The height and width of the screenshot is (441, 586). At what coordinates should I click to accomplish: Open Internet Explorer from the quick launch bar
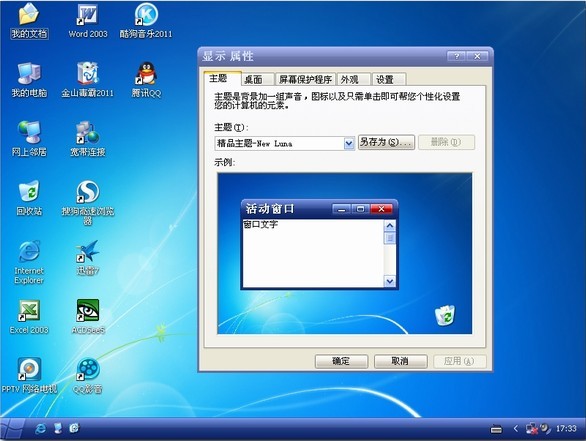point(40,428)
